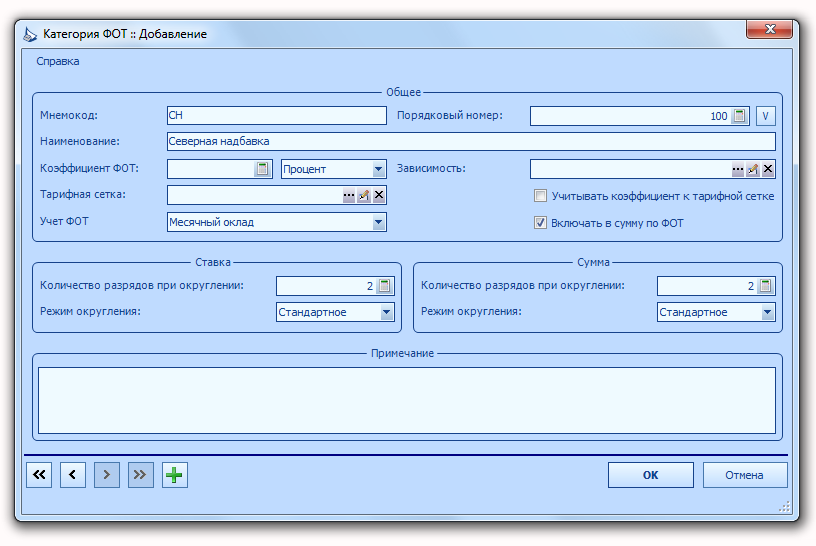This screenshot has height=546, width=816.
Task: Add new record with green plus
Action: click(x=174, y=475)
